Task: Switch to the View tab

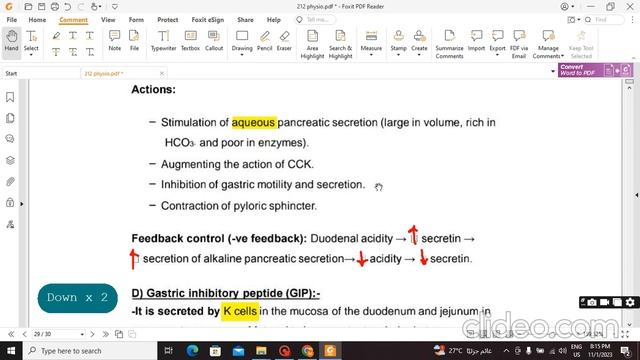Action: point(108,20)
